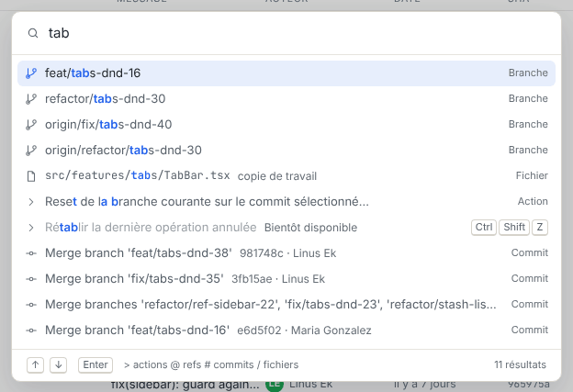Click the Z shortcut key badge
The height and width of the screenshot is (392, 573).
tap(540, 228)
